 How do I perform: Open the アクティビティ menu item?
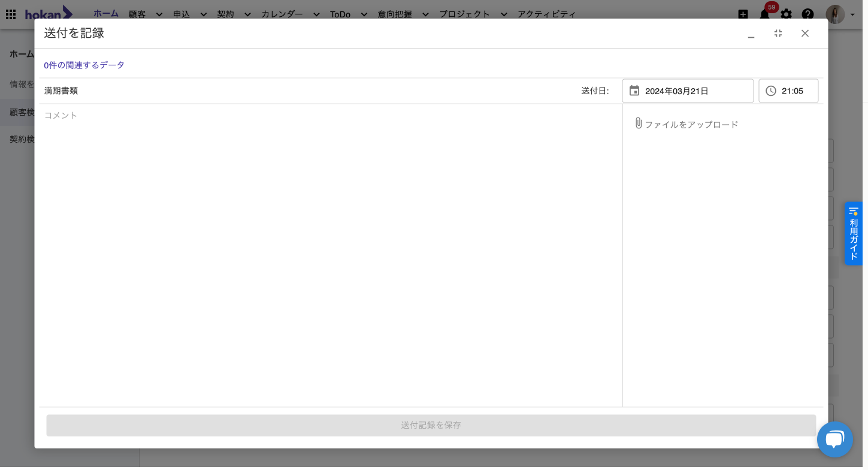546,14
